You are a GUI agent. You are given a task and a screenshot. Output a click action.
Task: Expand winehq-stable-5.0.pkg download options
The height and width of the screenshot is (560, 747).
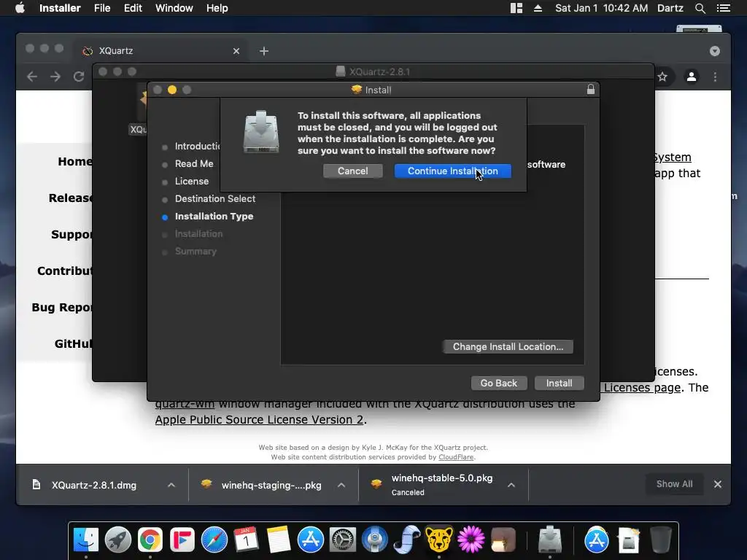click(511, 485)
